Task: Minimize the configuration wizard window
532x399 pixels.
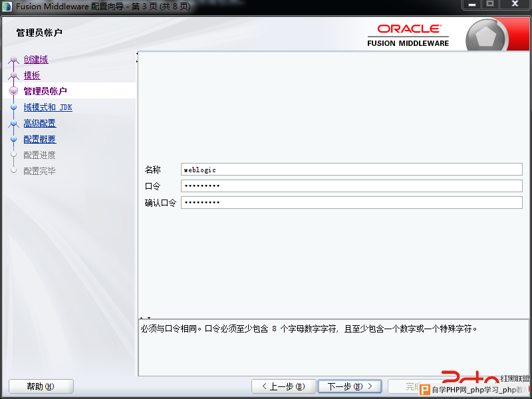Action: point(472,5)
